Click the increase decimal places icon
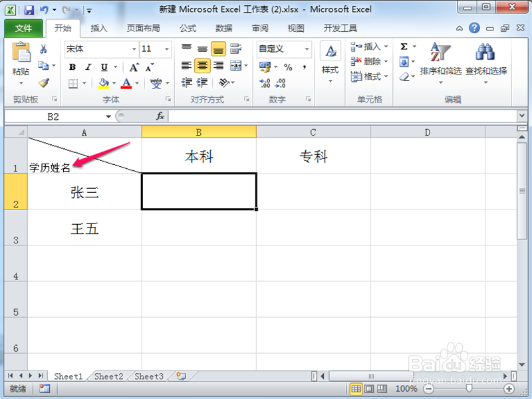The width and height of the screenshot is (532, 399). tap(264, 82)
